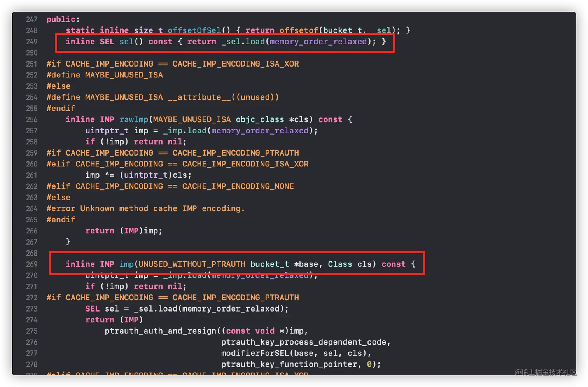Click "#define MAYBE_UNUSED_ISA" on line 252
The width and height of the screenshot is (588, 387).
pyautogui.click(x=105, y=75)
